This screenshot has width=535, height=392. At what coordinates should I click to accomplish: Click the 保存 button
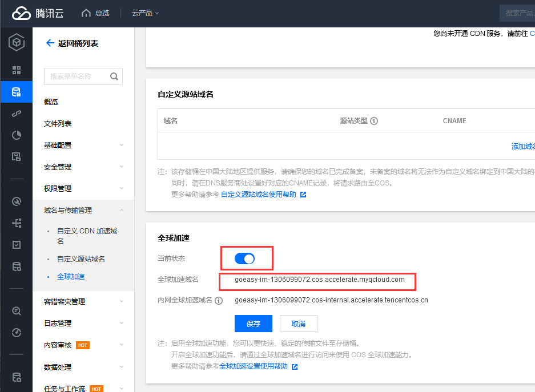254,324
